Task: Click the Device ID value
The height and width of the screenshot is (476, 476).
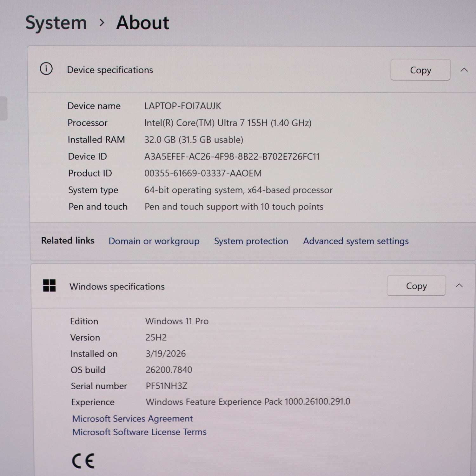Action: pyautogui.click(x=232, y=156)
